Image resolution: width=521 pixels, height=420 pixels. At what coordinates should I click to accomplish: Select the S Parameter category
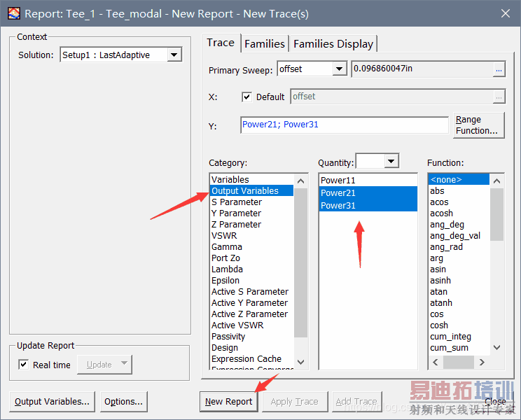[x=252, y=202]
